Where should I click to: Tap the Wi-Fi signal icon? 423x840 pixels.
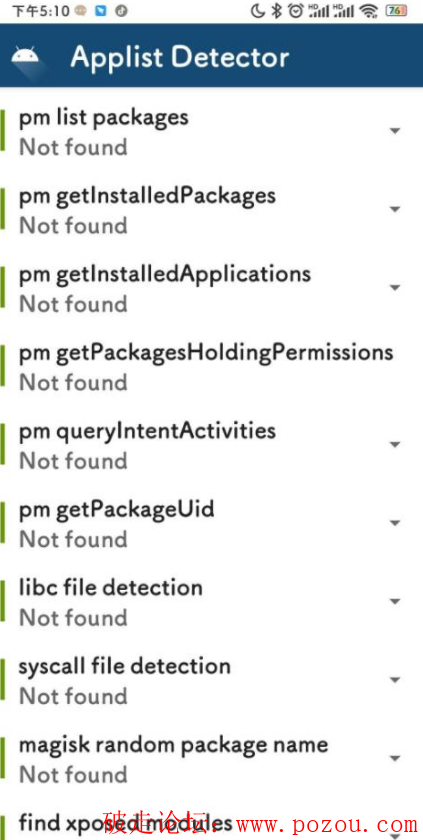click(x=369, y=11)
